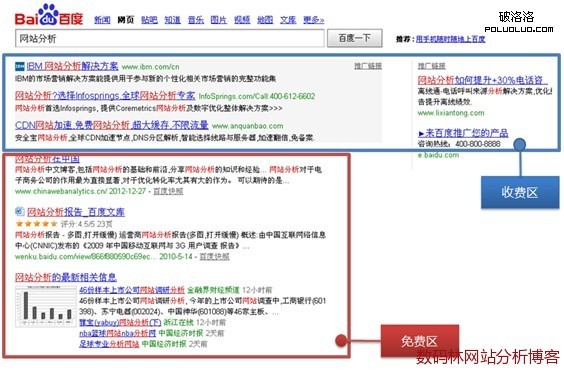Open nba篮球网站nba分析网 news link
This screenshot has width=564, height=370.
(x=118, y=333)
